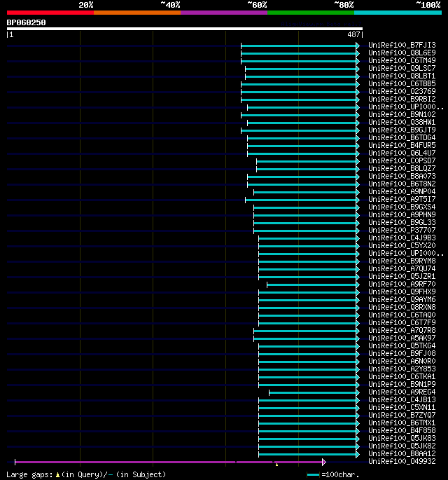Click the UniRef100_P37707 label
This screenshot has width=448, height=480.
pyautogui.click(x=402, y=231)
